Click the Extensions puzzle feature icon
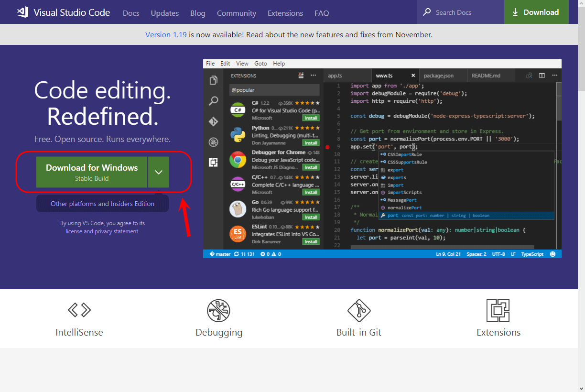The image size is (585, 392). (x=498, y=311)
